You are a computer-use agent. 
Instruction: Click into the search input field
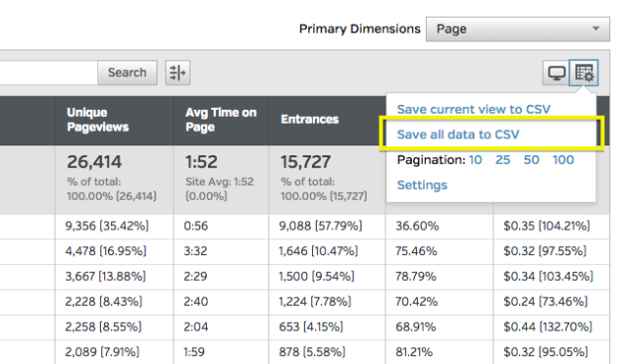(x=49, y=73)
